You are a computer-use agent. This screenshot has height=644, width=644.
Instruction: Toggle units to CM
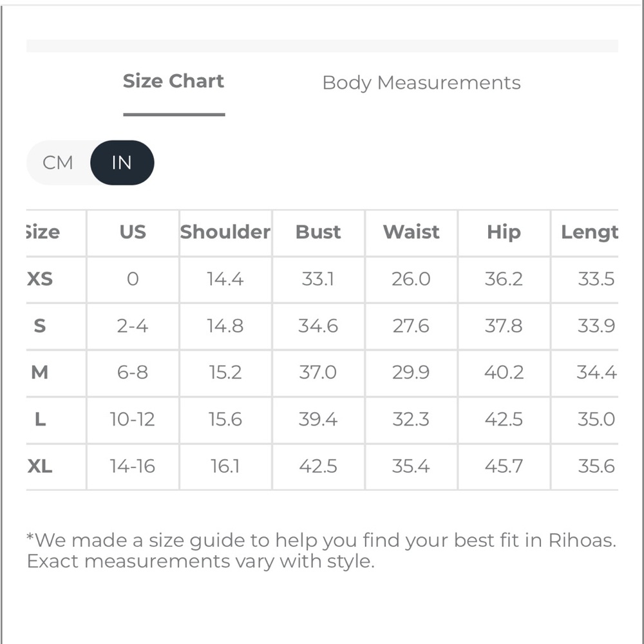(x=58, y=163)
